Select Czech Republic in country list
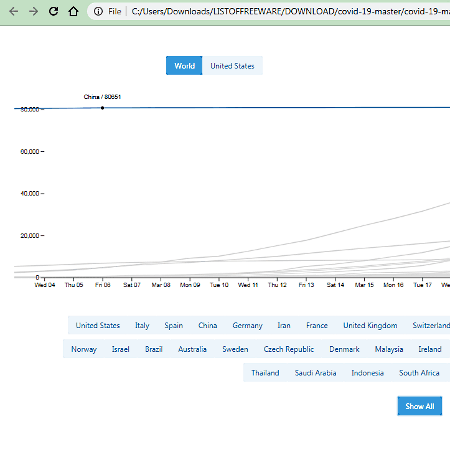This screenshot has width=450, height=457. 289,349
